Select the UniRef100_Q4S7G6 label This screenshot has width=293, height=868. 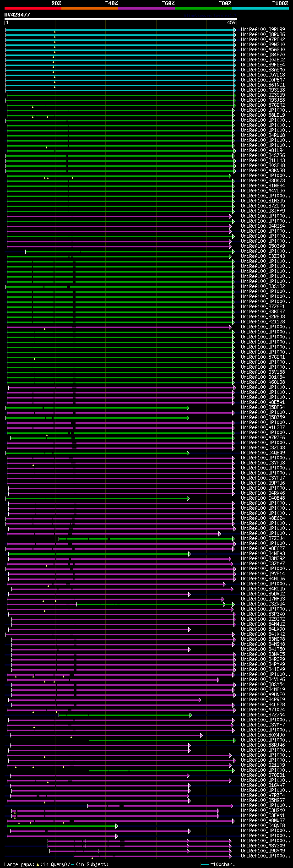[263, 156]
